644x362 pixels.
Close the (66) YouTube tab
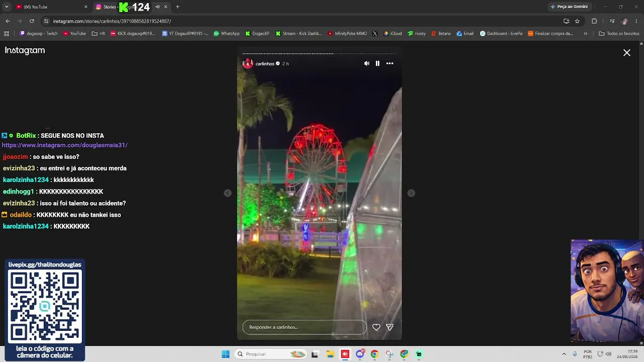[x=86, y=7]
